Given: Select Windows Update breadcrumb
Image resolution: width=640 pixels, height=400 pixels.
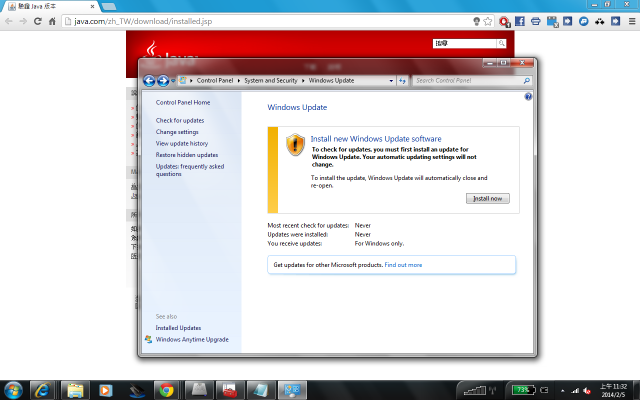Looking at the screenshot, I should pyautogui.click(x=331, y=80).
